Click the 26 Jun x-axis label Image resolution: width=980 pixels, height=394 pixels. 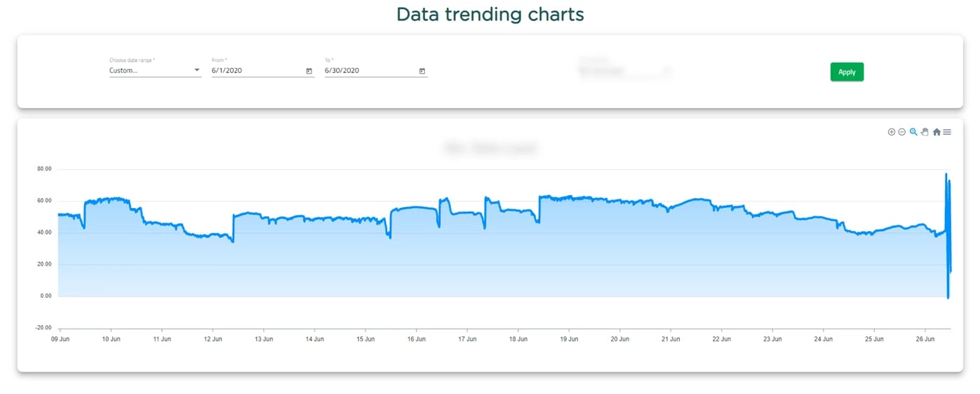point(925,339)
